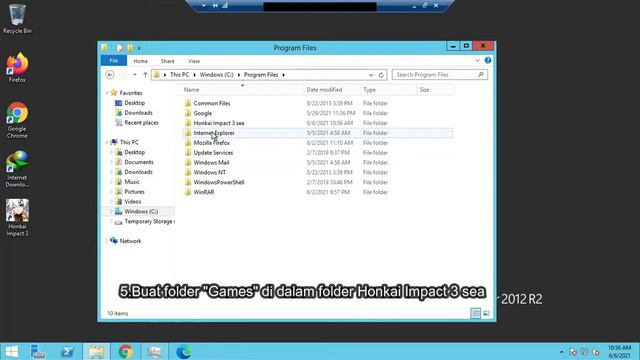Screen dimensions: 640x360
Task: Select the WinRAR folder
Action: coord(204,192)
